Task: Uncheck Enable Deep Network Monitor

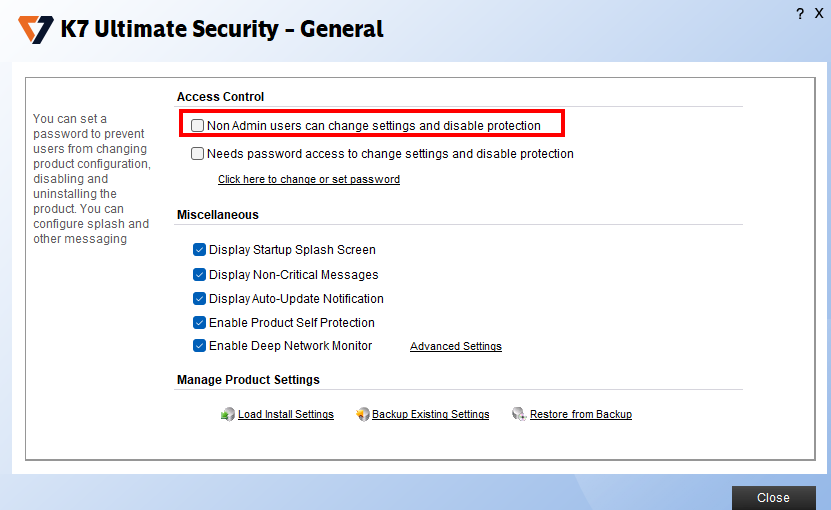Action: pyautogui.click(x=199, y=346)
